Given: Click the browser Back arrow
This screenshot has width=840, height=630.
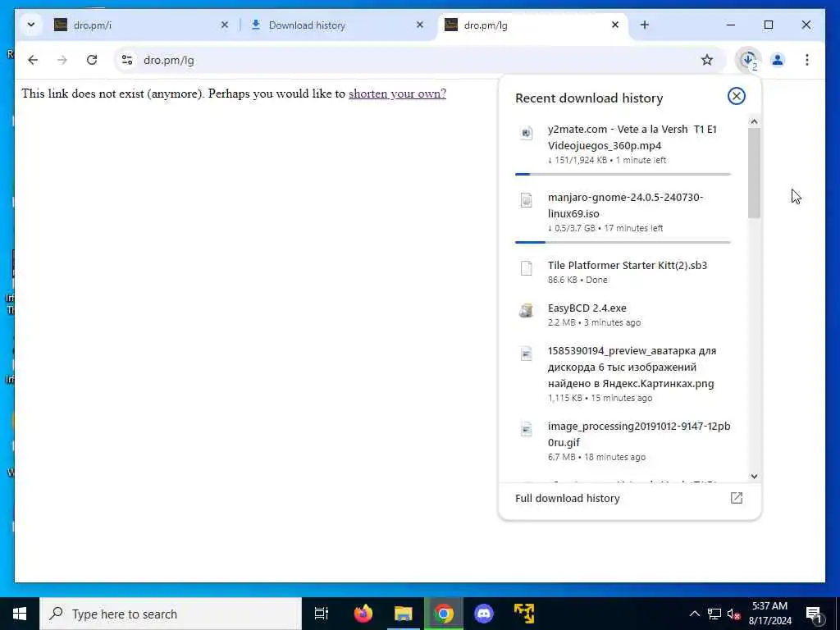Looking at the screenshot, I should point(33,60).
